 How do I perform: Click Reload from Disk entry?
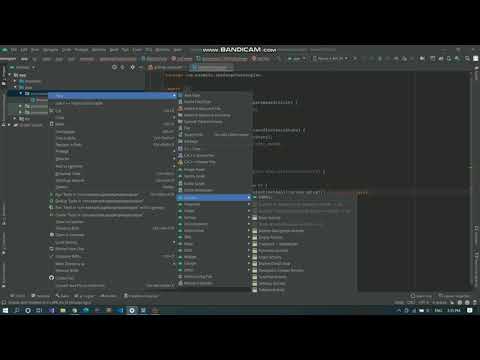(112, 249)
